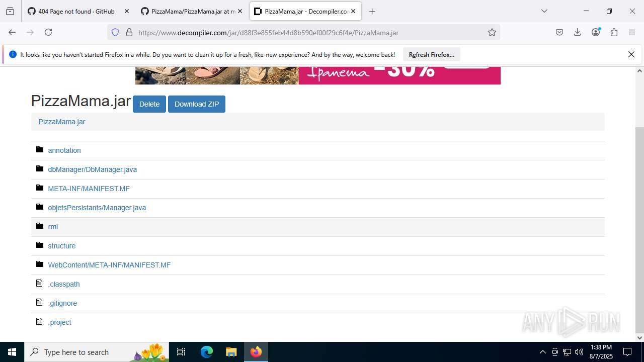Open File Explorer from taskbar
Viewport: 644px width, 362px height.
231,352
